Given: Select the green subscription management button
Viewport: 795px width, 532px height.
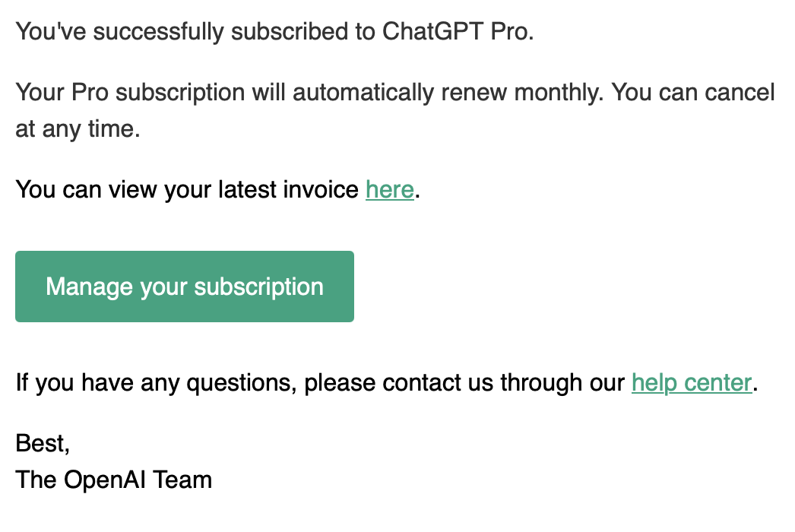Looking at the screenshot, I should [x=184, y=287].
